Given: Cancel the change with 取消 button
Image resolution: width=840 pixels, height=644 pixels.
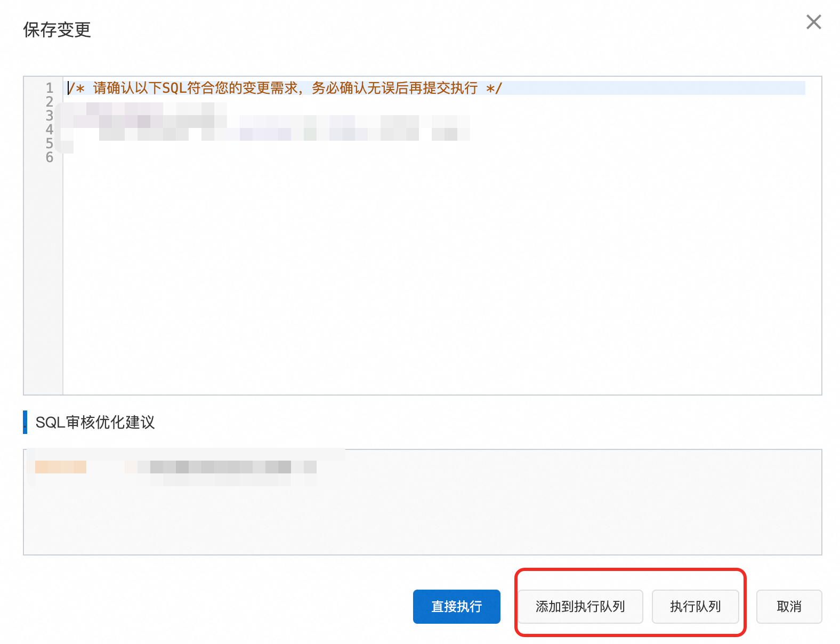Looking at the screenshot, I should (789, 606).
